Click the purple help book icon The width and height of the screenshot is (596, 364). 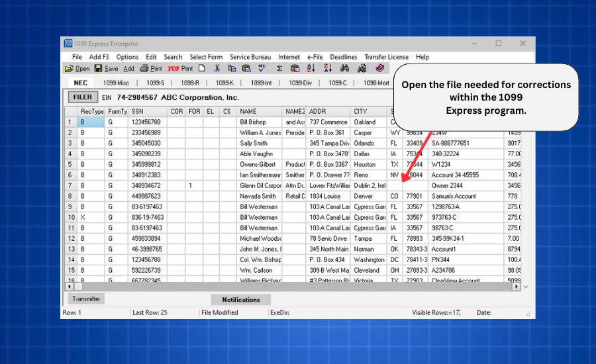pyautogui.click(x=380, y=68)
